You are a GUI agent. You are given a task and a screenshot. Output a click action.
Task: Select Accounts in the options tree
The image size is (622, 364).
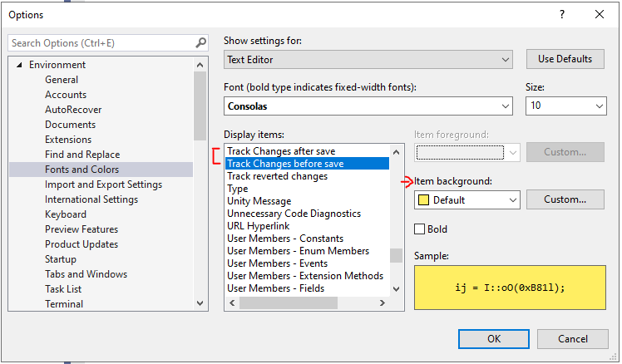[x=66, y=95]
